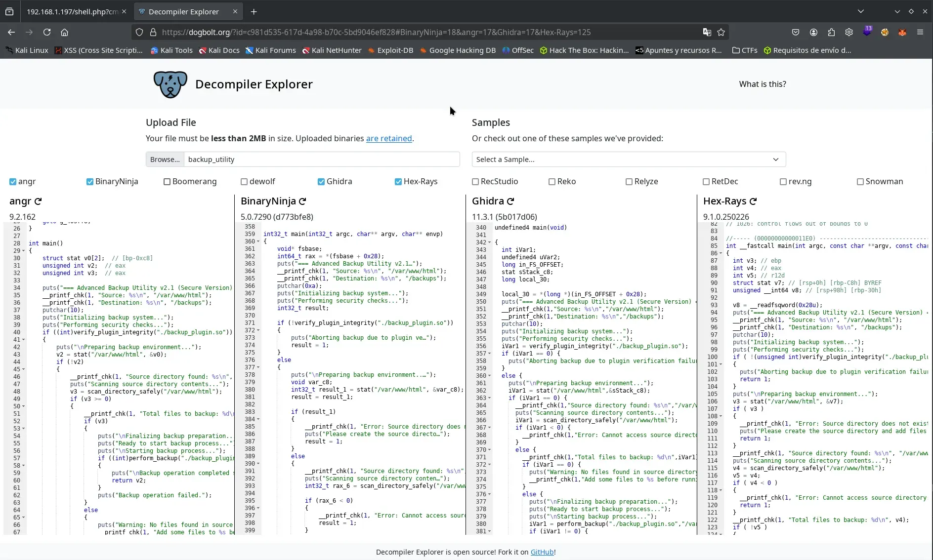Open the Firefox account icon
The image size is (933, 560).
(x=813, y=32)
